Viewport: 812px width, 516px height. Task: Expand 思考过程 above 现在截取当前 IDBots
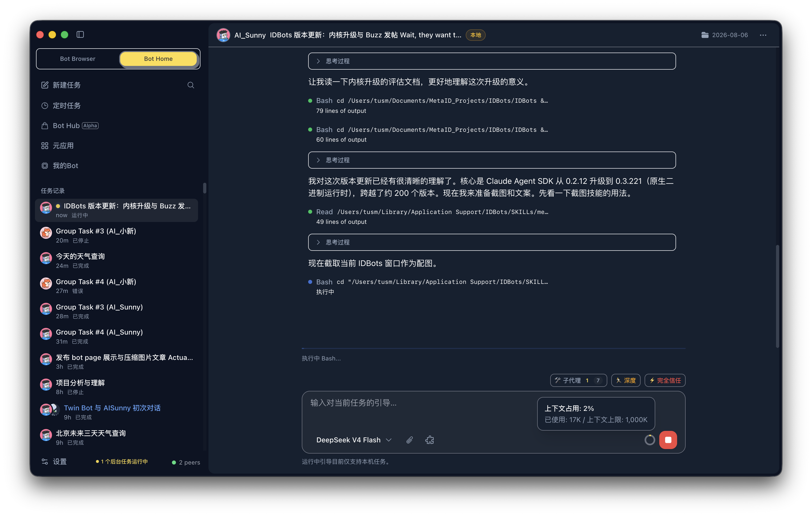[x=492, y=242]
